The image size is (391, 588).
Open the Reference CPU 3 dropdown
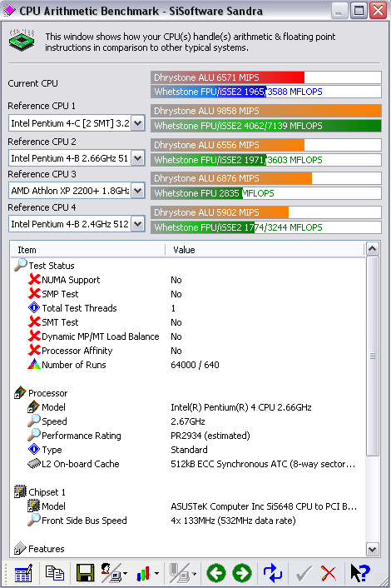coord(138,191)
